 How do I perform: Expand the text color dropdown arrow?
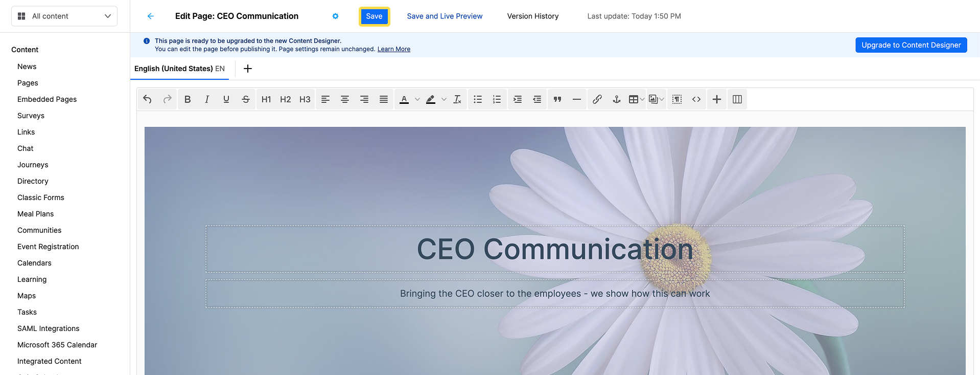(417, 99)
